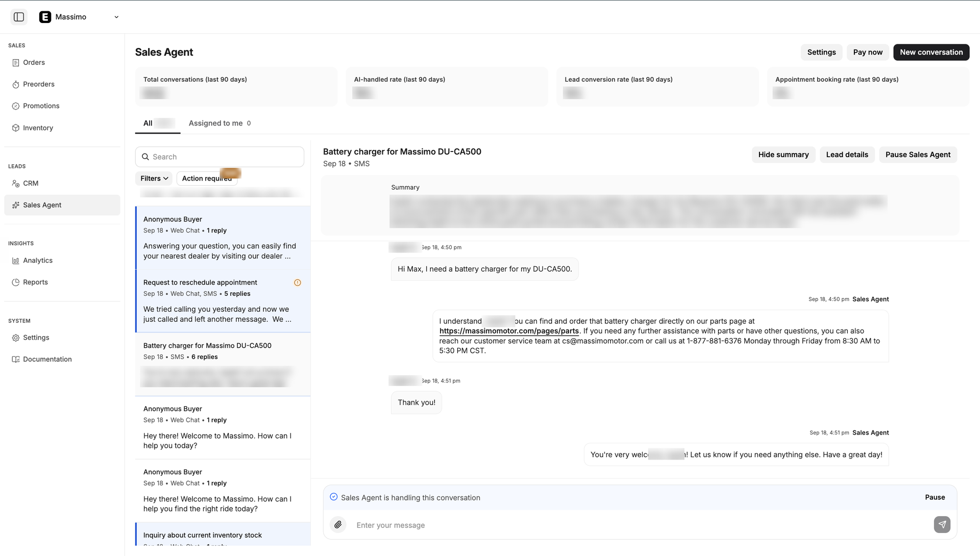Click the Preorders clock icon

[16, 85]
